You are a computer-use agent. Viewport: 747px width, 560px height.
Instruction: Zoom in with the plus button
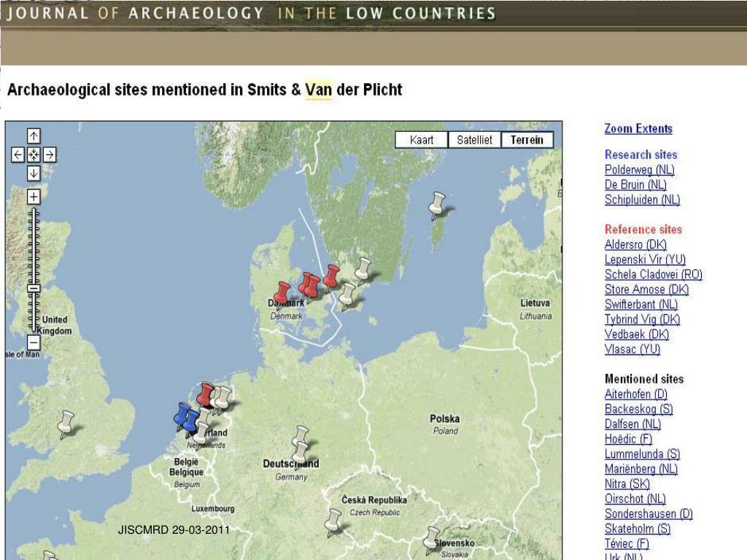point(34,196)
